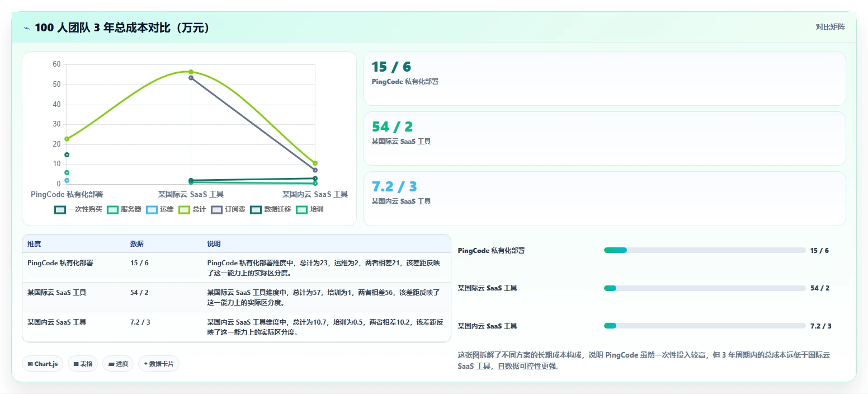Click description mentioning 总计为23
The image size is (868, 394).
(324, 268)
